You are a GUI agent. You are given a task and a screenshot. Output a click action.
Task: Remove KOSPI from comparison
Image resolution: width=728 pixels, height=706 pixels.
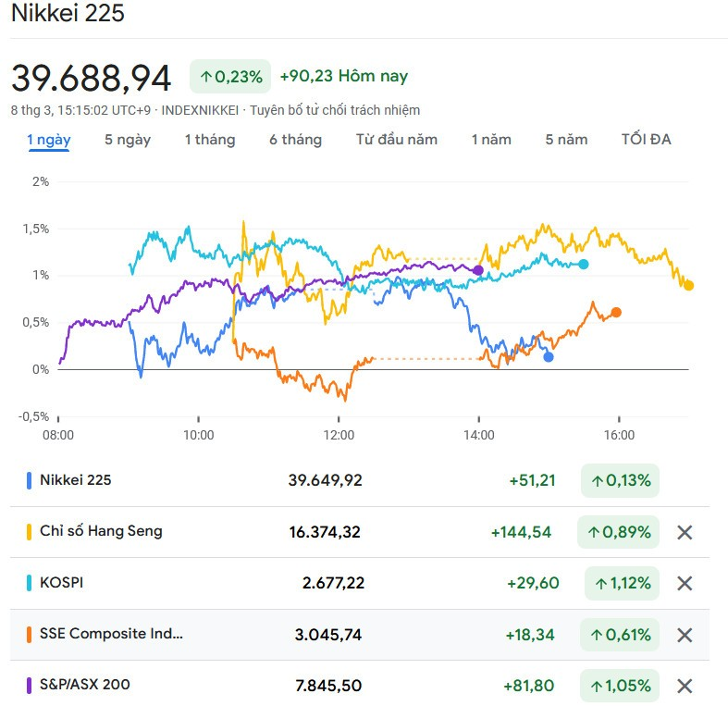[685, 583]
